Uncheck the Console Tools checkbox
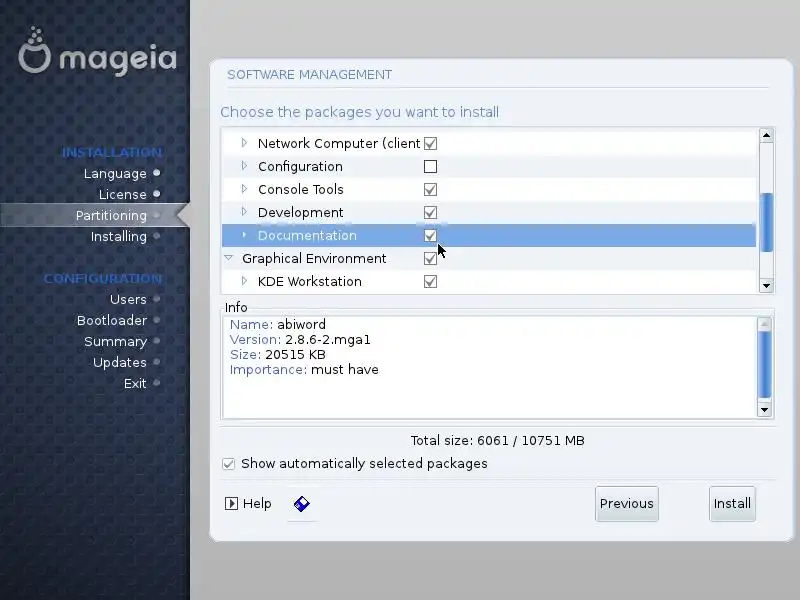The height and width of the screenshot is (600, 800). point(430,190)
